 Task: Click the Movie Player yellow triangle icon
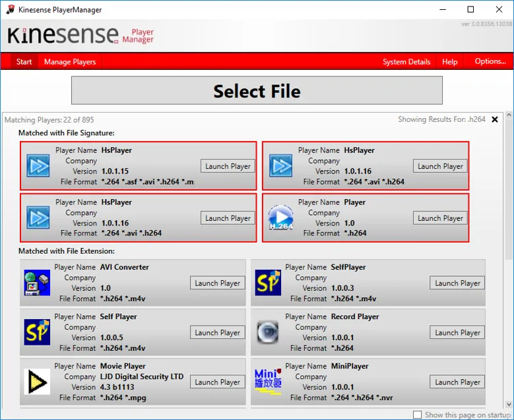click(x=37, y=382)
